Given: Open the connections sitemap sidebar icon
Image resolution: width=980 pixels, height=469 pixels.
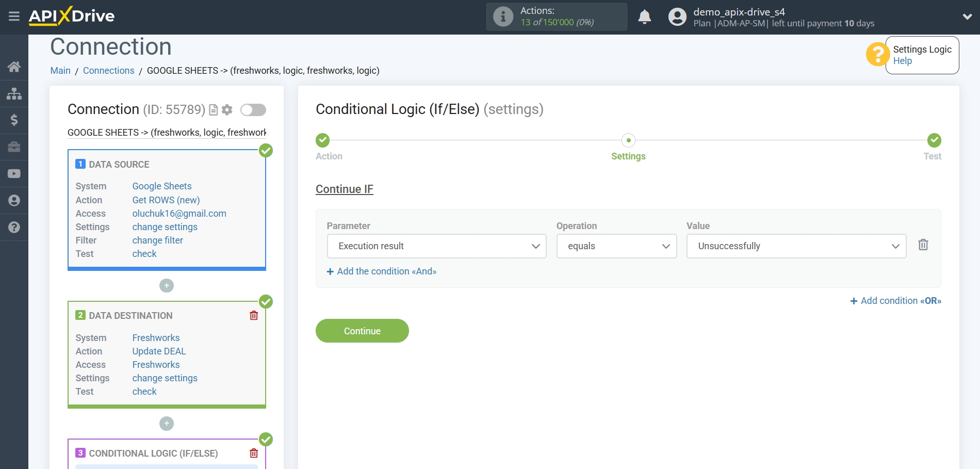Looking at the screenshot, I should pos(14,93).
